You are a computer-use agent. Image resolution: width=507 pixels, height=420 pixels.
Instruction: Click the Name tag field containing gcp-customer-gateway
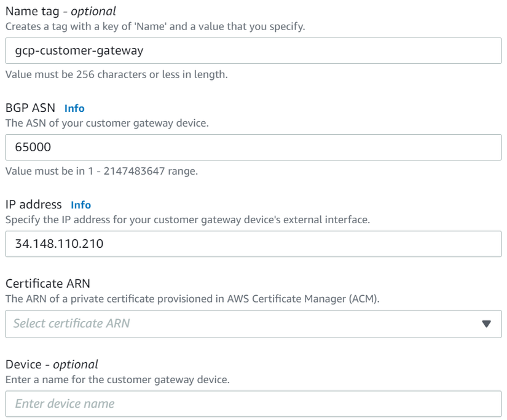[253, 51]
